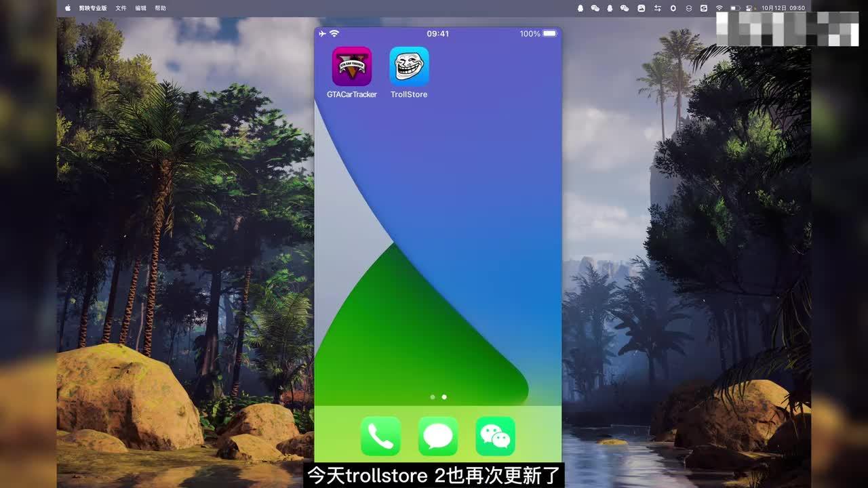
Task: Open the Messages app in the dock
Action: pos(438,436)
